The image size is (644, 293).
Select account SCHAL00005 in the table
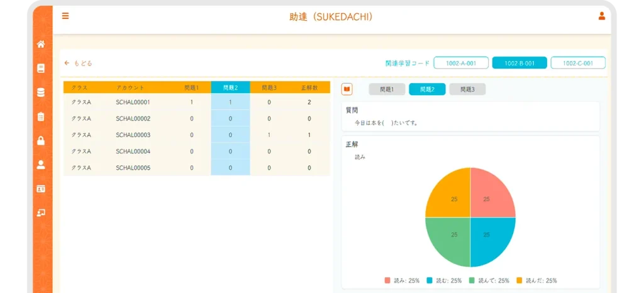pyautogui.click(x=133, y=168)
